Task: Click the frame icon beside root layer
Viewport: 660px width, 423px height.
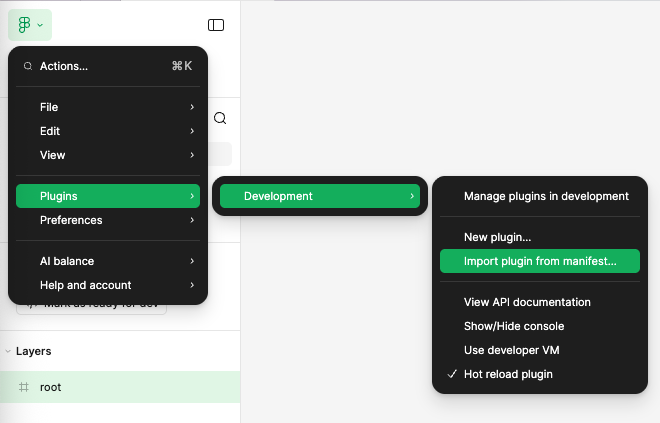Action: 23,387
